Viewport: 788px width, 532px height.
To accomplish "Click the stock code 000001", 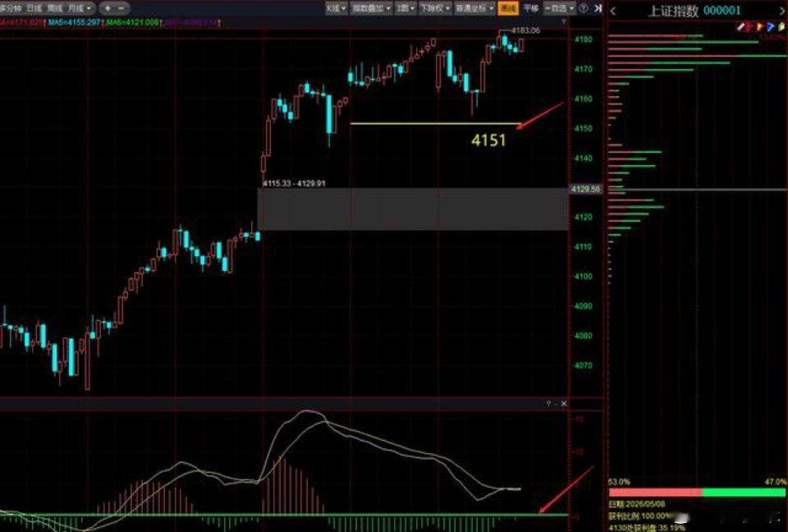I will (x=722, y=11).
